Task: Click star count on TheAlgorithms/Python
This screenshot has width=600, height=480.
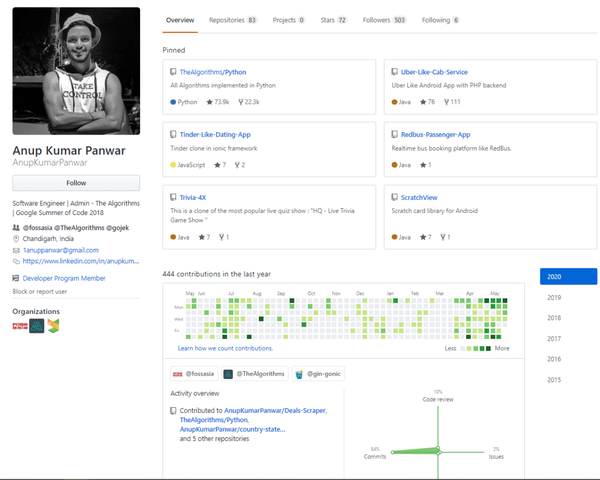Action: 217,102
